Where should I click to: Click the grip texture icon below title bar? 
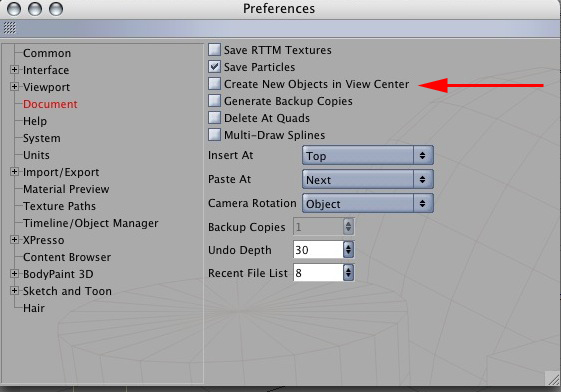10,28
